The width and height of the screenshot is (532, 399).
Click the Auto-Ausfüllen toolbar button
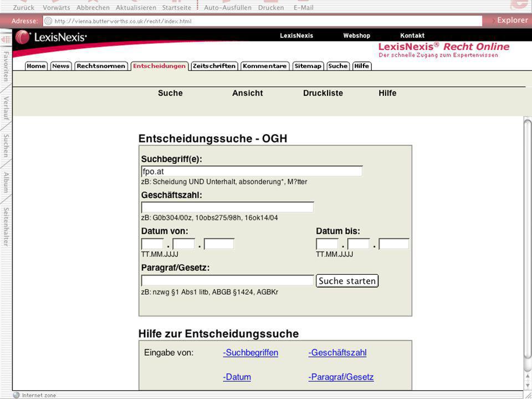click(228, 7)
